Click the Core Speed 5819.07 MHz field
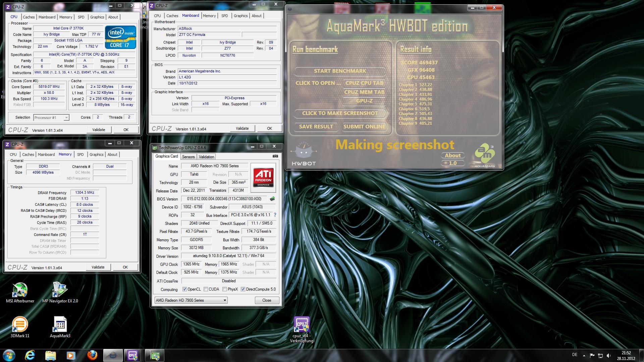644x362 pixels. (49, 86)
